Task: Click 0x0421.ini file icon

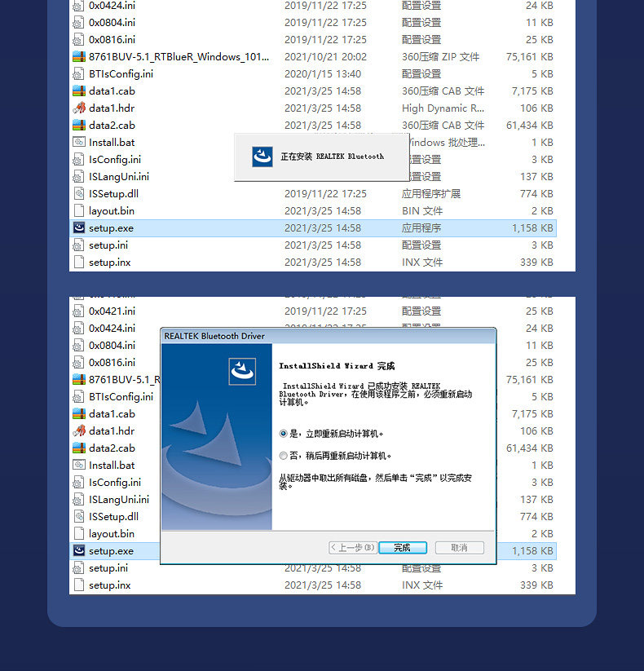Action: click(78, 311)
